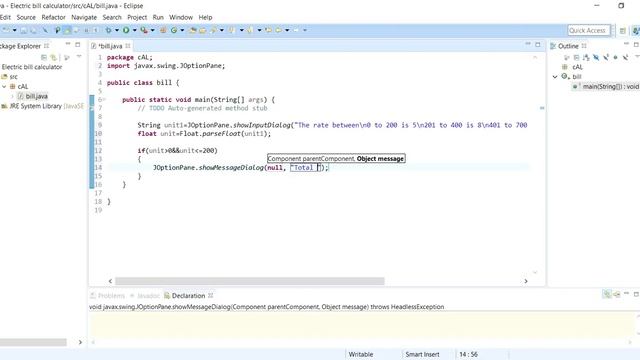Toggle Hide Non-Public Members in Outline
The height and width of the screenshot is (360, 640).
pos(616,58)
